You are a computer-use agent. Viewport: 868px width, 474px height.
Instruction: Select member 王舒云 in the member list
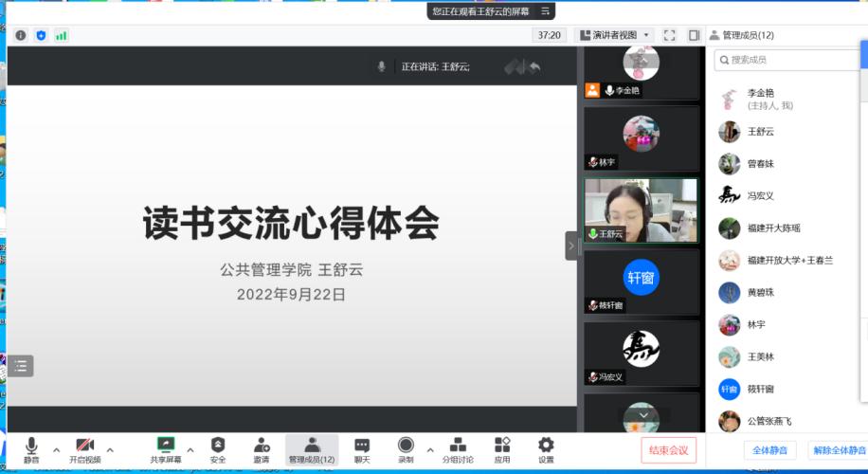(x=760, y=132)
